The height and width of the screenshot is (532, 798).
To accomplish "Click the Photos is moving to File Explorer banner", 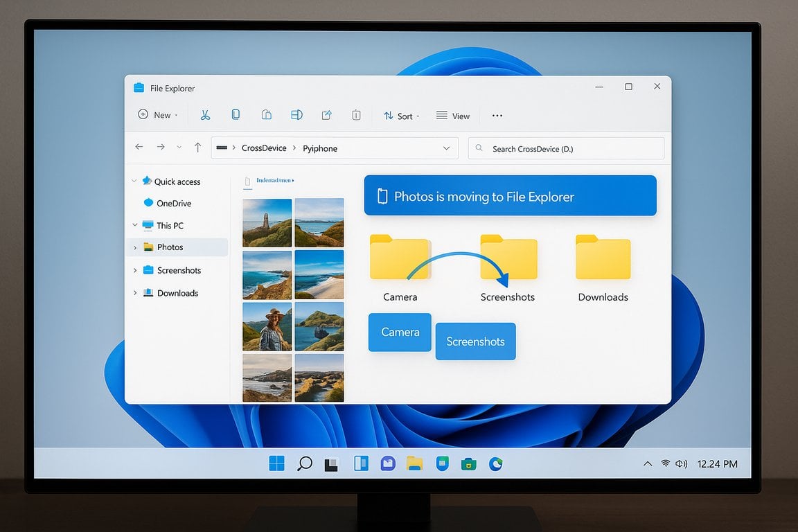I will (510, 196).
